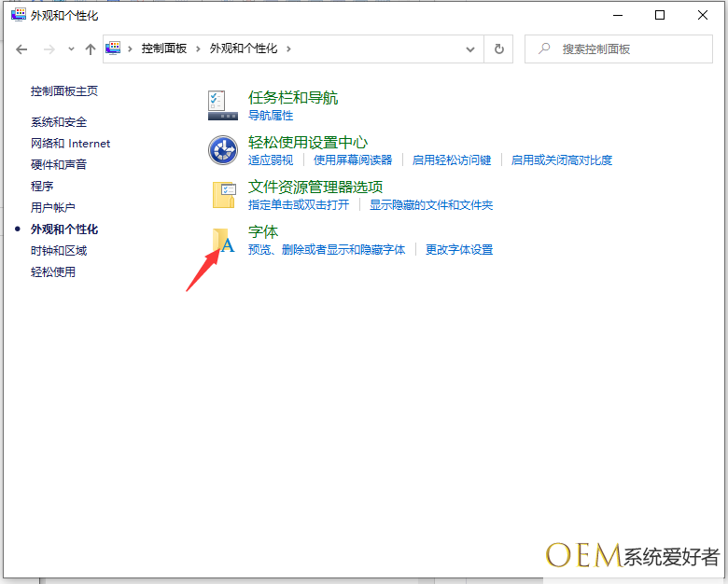Click the Refresh button beside address bar
The height and width of the screenshot is (584, 728).
(x=499, y=49)
